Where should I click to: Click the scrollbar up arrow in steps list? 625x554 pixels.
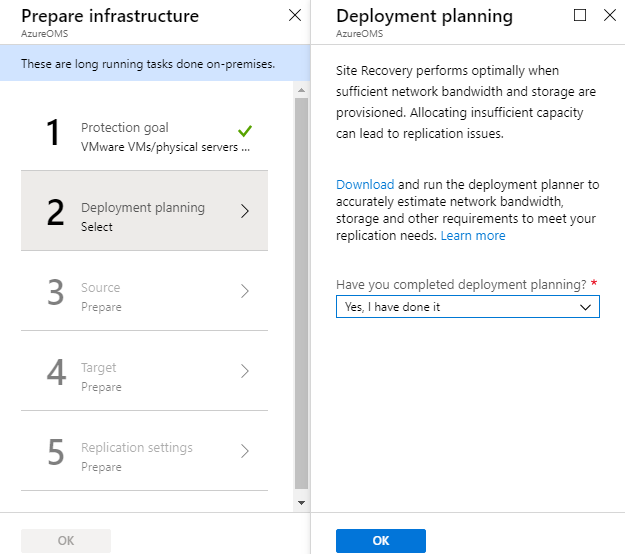tap(301, 90)
